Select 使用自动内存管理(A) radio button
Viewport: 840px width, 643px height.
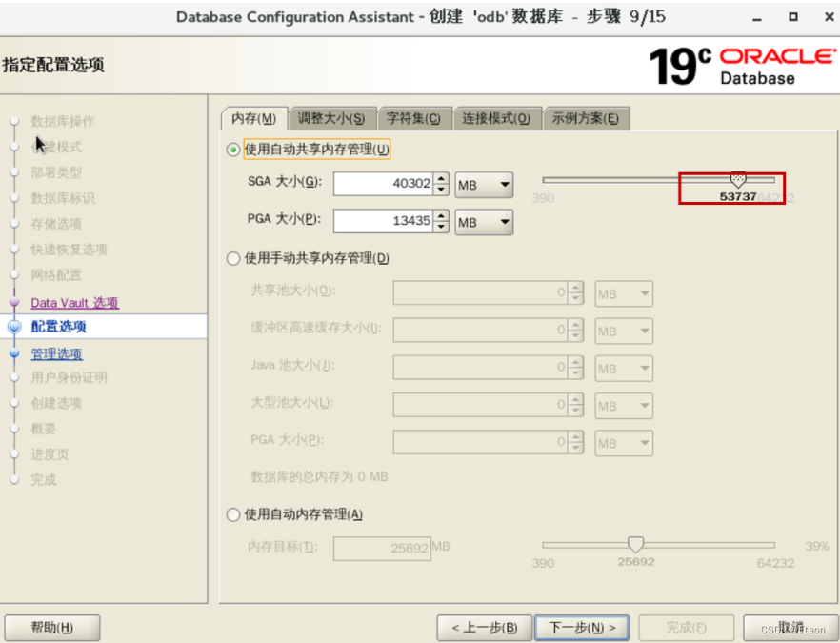pyautogui.click(x=232, y=515)
